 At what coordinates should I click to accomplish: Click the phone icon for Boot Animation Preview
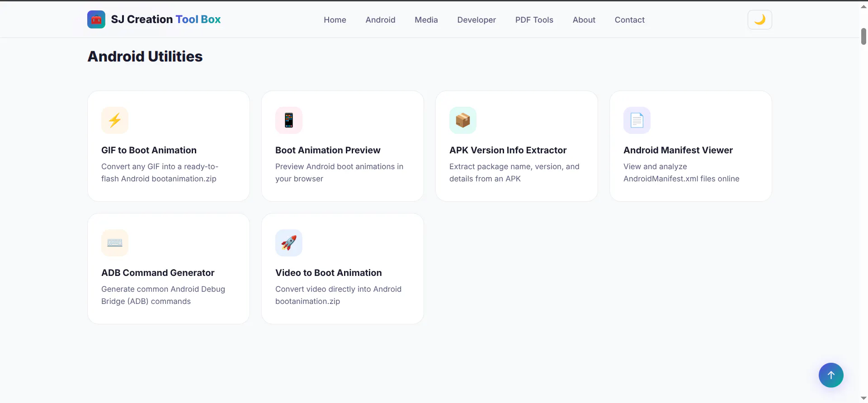(289, 120)
